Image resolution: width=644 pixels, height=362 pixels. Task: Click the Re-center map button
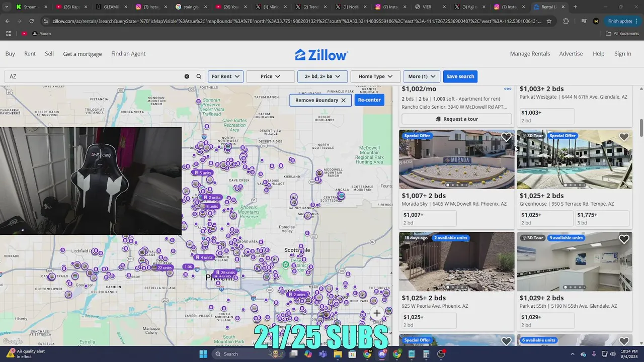[369, 100]
